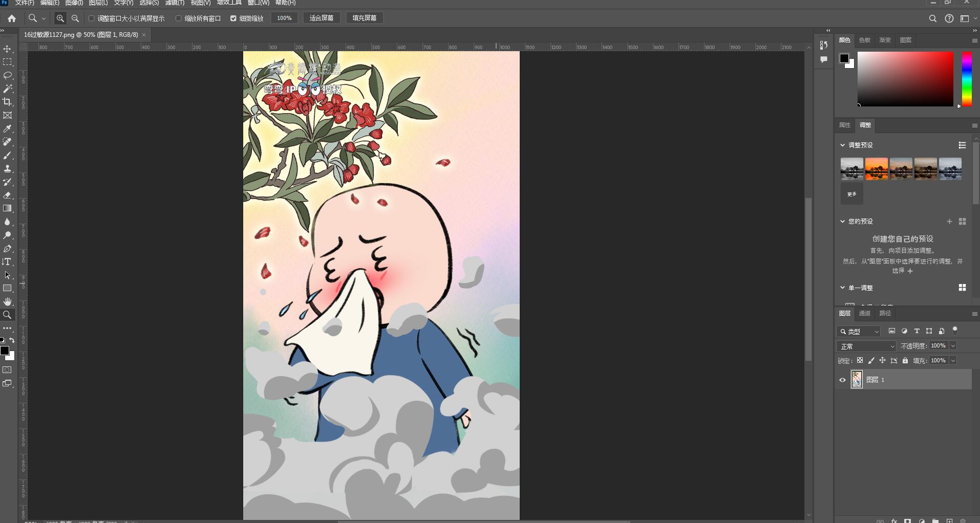Toggle lock all padlock icon
Screen dimensions: 980x523
pos(905,361)
